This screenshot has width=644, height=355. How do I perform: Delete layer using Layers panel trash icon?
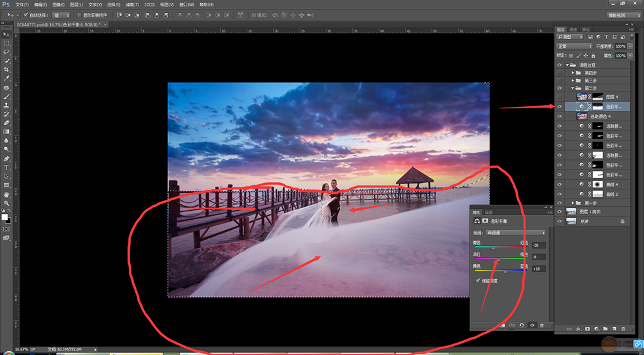point(623,329)
